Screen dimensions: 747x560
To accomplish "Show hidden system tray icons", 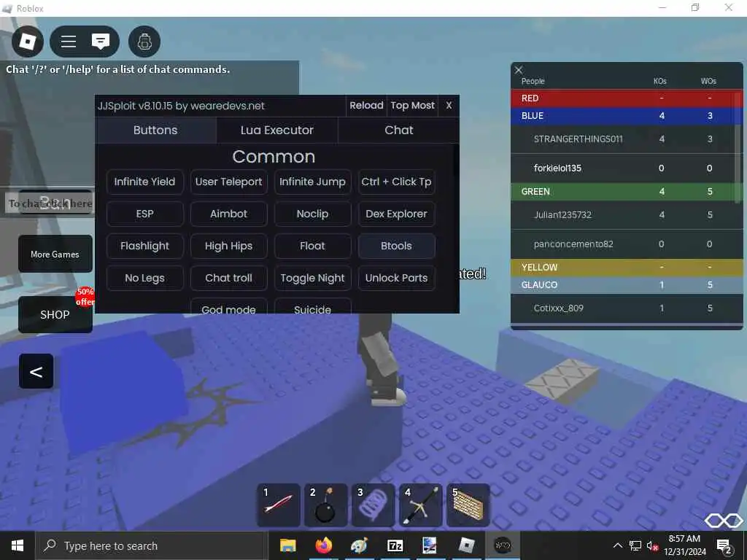I will click(x=617, y=545).
